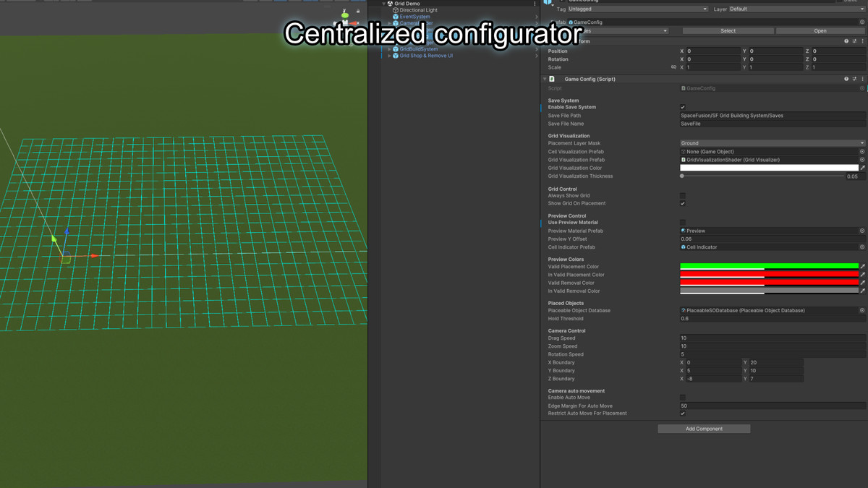Click Transform component preset icon
This screenshot has height=488, width=868.
854,41
